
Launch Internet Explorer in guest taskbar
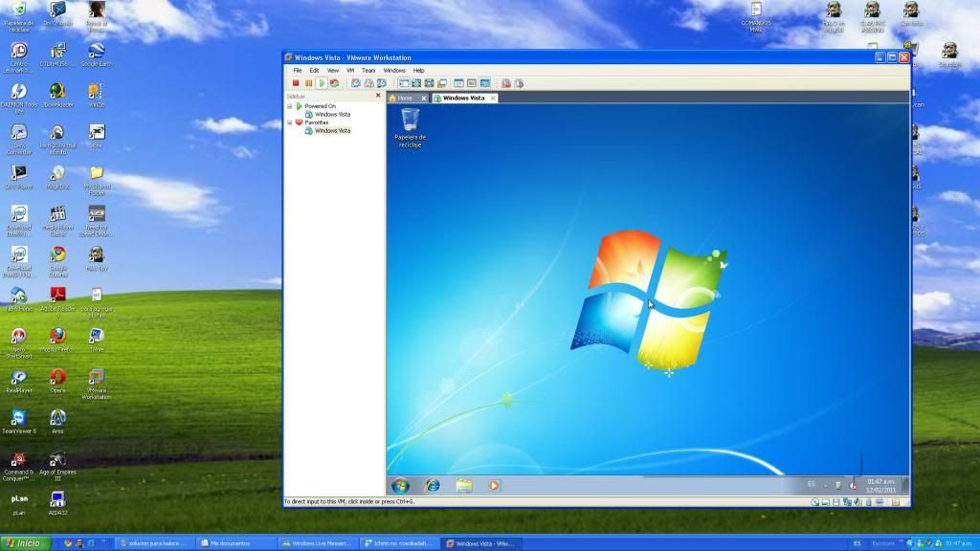click(x=433, y=485)
